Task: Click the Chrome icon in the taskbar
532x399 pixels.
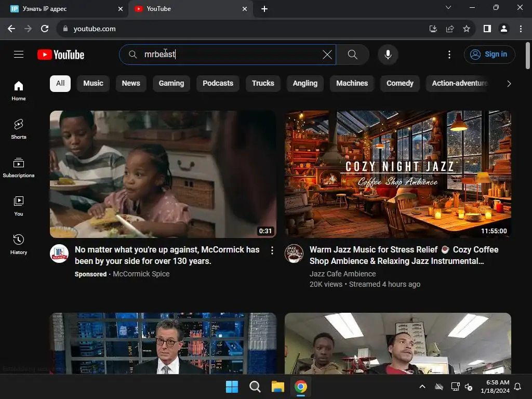Action: click(301, 387)
